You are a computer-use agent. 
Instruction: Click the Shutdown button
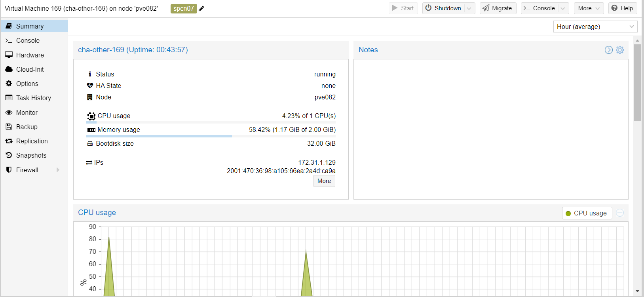(x=444, y=8)
